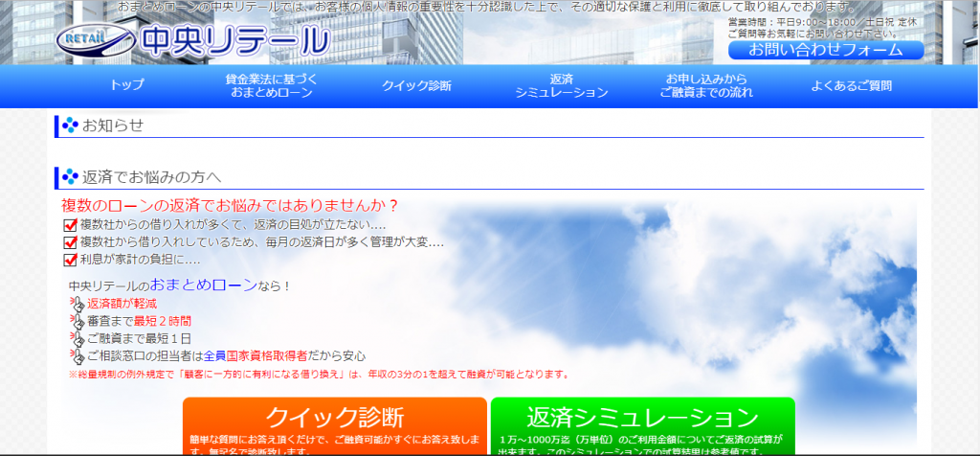The width and height of the screenshot is (980, 456).
Task: Open the orange クイック診断 banner
Action: (x=334, y=426)
